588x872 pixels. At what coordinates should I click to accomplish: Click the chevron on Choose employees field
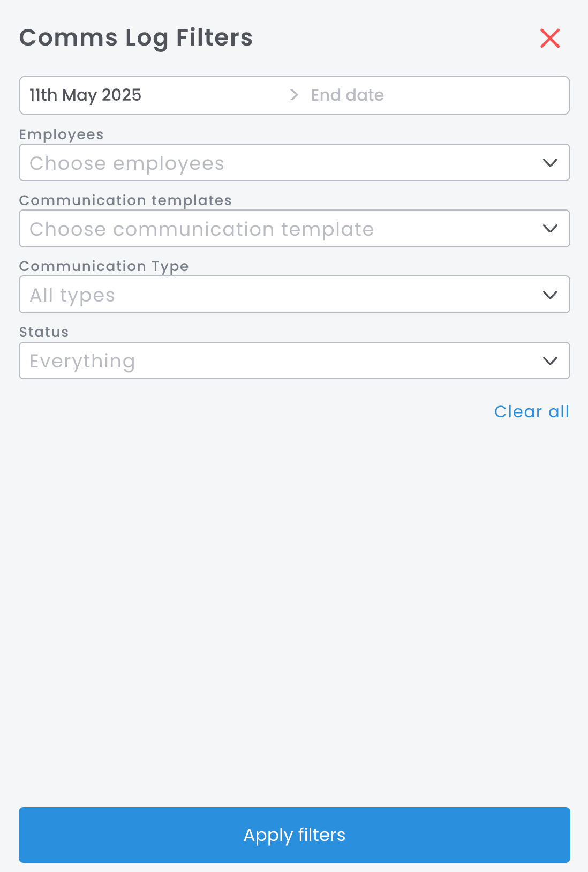(550, 163)
